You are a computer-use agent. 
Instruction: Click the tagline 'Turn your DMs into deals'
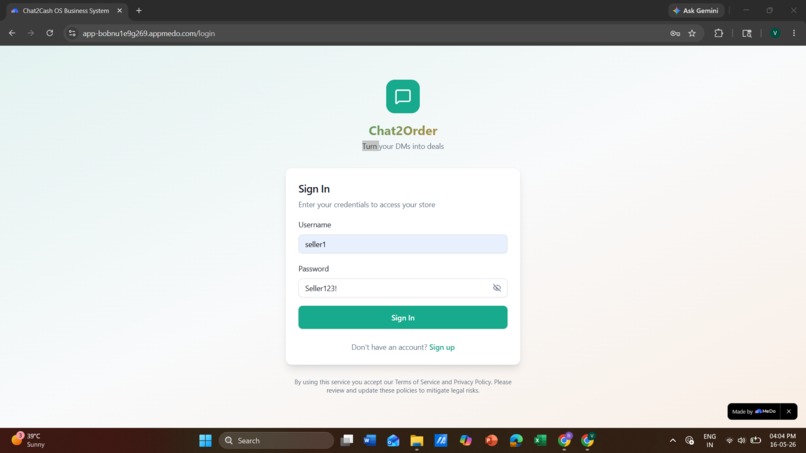[402, 147]
